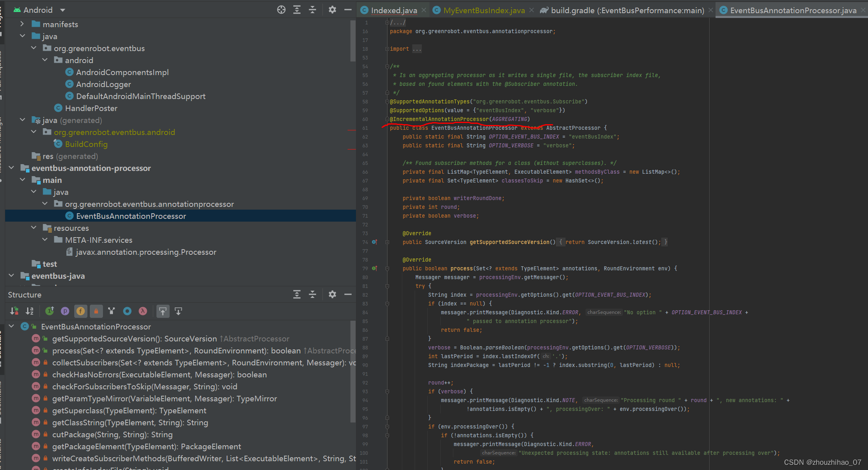Image resolution: width=868 pixels, height=470 pixels.
Task: Toggle Group Methods by Defining Type
Action: [x=112, y=311]
